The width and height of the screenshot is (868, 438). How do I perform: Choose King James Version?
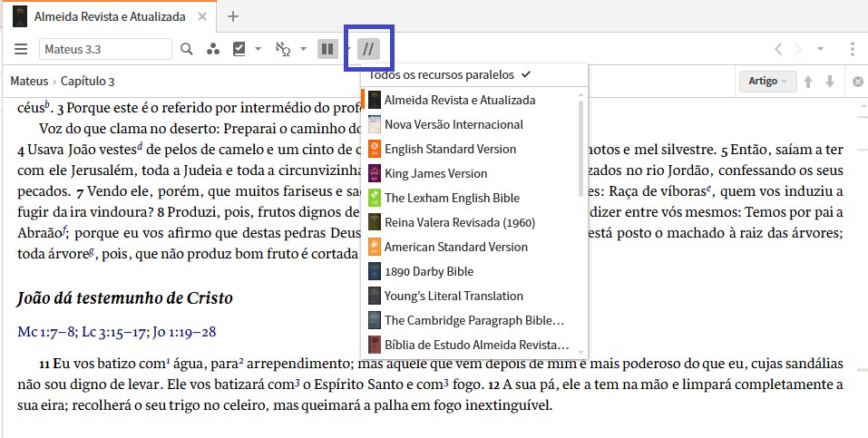coord(470,173)
